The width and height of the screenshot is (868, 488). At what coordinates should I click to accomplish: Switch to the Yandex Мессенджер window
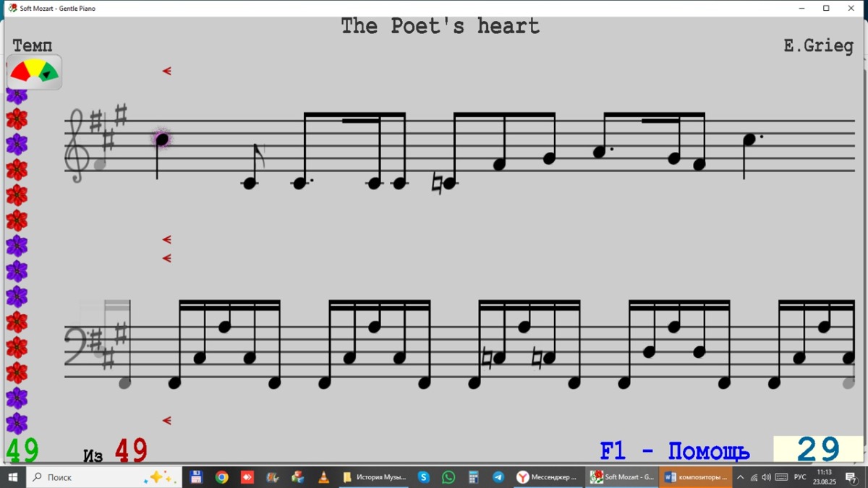[x=548, y=477]
